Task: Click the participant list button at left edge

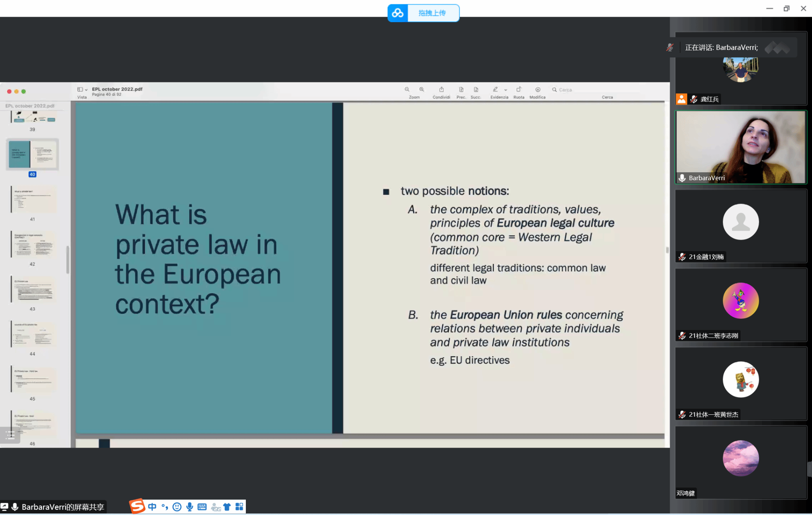Action: [x=10, y=435]
